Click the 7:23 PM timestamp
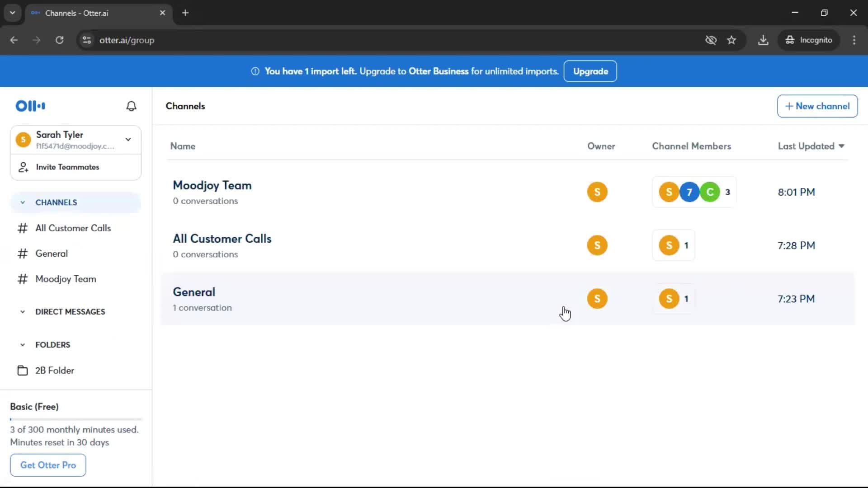This screenshot has height=488, width=868. pos(796,299)
